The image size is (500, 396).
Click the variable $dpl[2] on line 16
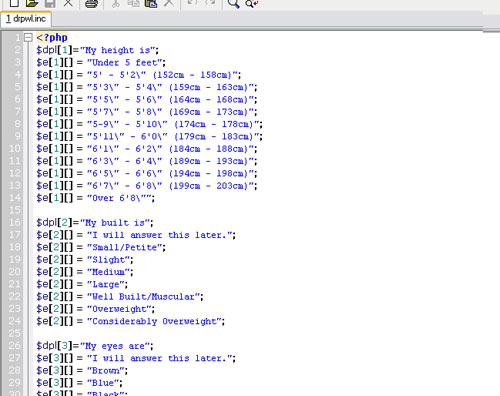pos(54,223)
